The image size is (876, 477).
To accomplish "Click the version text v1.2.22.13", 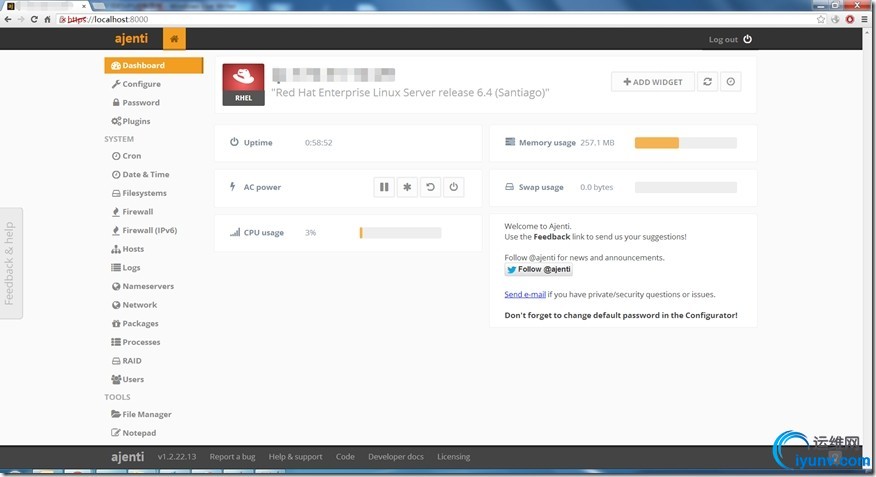I will coord(177,456).
